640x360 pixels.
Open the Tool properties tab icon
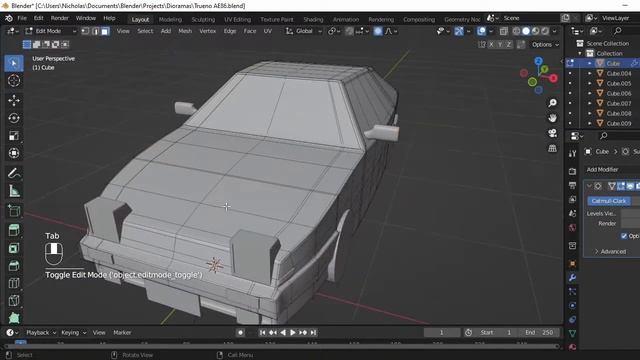572,153
